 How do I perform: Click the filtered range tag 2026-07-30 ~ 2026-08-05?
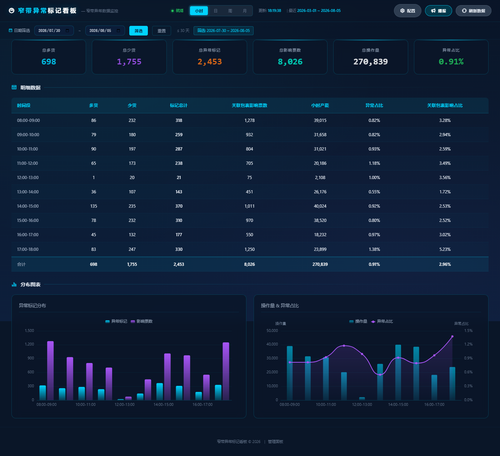223,30
